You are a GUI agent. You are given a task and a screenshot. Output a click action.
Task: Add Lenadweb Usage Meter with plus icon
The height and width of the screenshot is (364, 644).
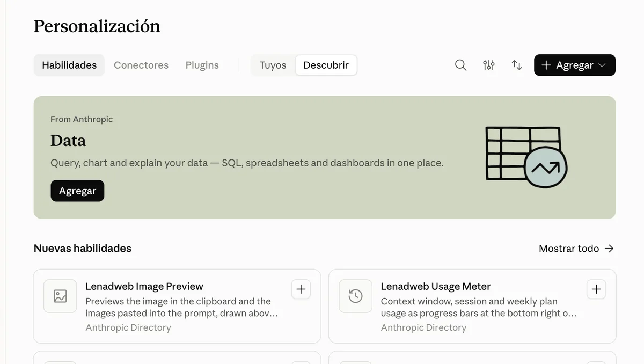coord(596,289)
